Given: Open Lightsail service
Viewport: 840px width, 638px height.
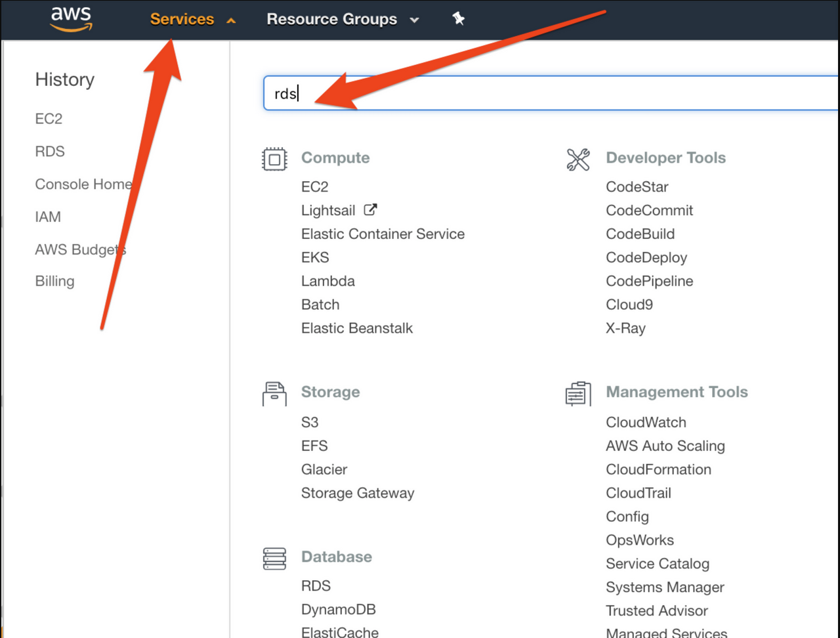Looking at the screenshot, I should [328, 211].
